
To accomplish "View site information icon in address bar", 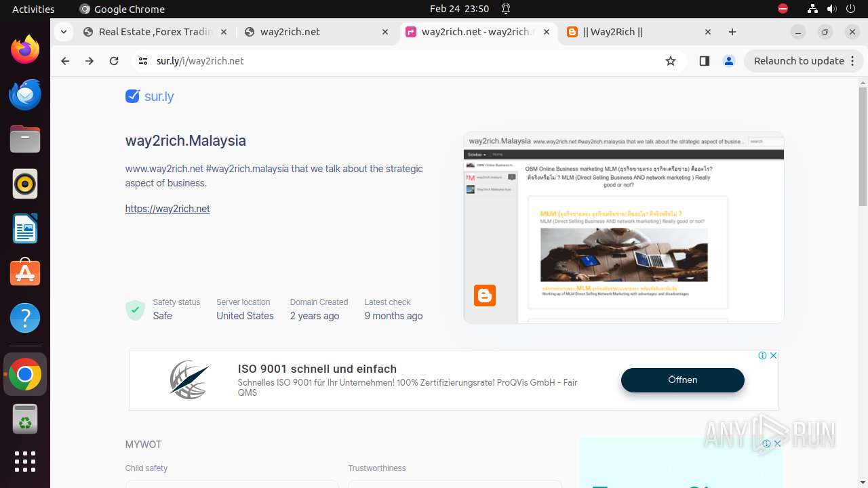I will 142,61.
